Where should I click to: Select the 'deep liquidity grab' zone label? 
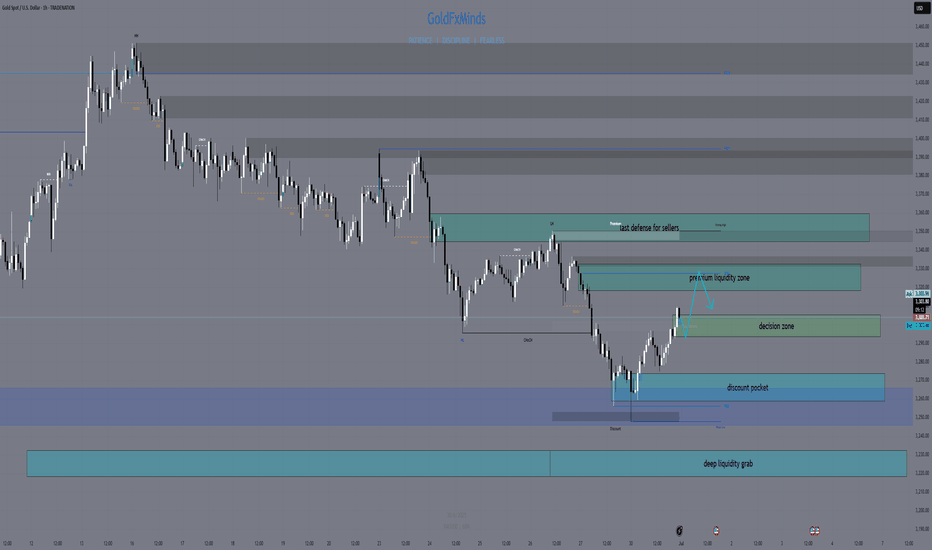tap(728, 464)
